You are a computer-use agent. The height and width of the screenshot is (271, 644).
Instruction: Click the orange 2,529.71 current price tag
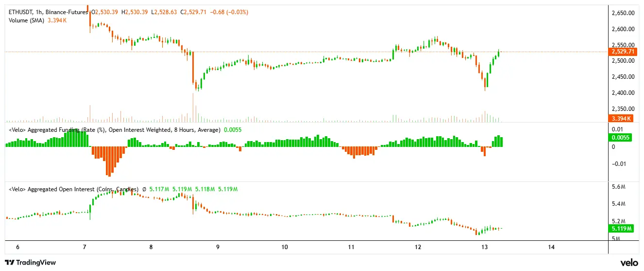point(623,52)
